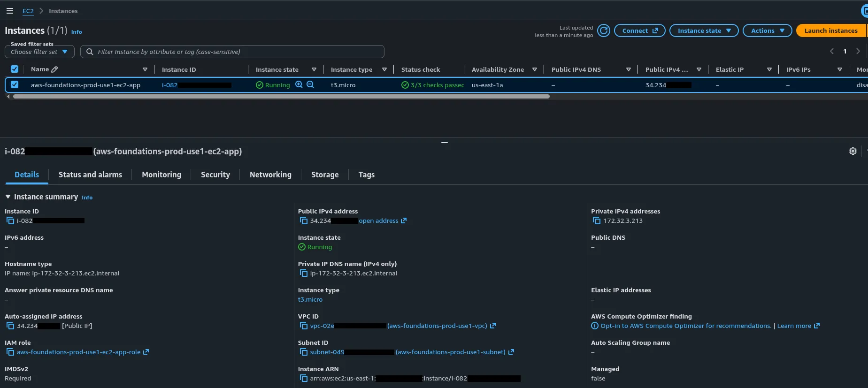Open the Security tab
Image resolution: width=868 pixels, height=388 pixels.
coord(215,175)
